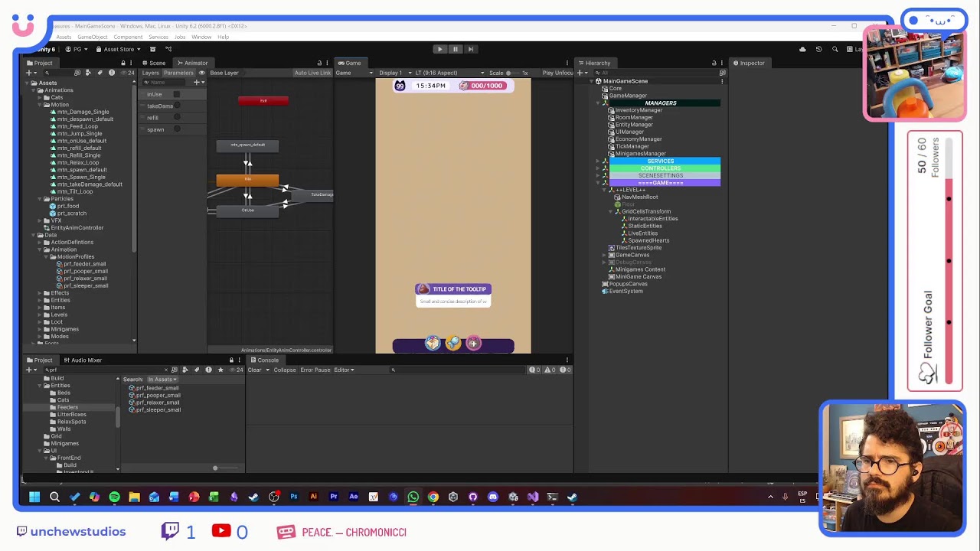The height and width of the screenshot is (551, 980).
Task: Toggle the console Collapse button
Action: coord(285,370)
